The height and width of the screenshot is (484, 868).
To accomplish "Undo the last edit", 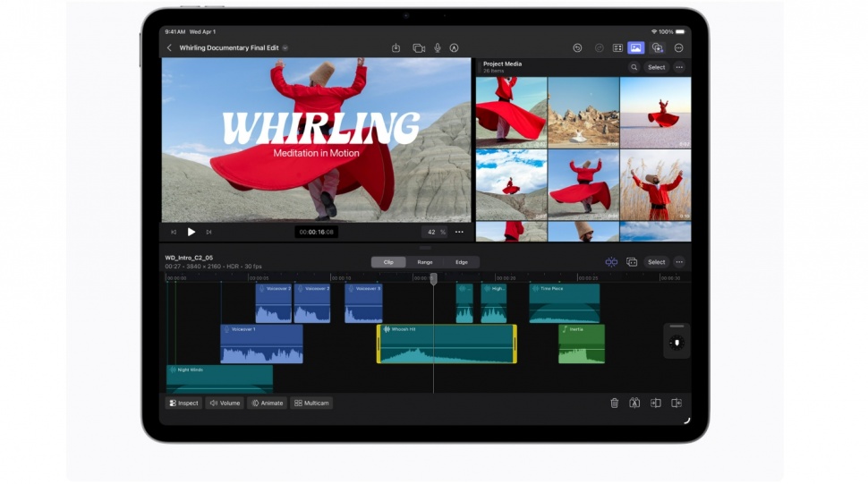I will 577,48.
